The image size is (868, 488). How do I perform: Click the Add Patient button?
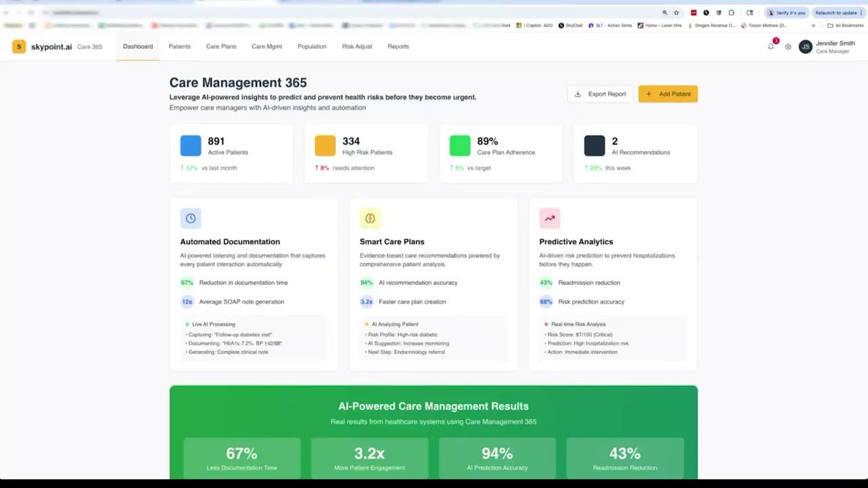668,94
